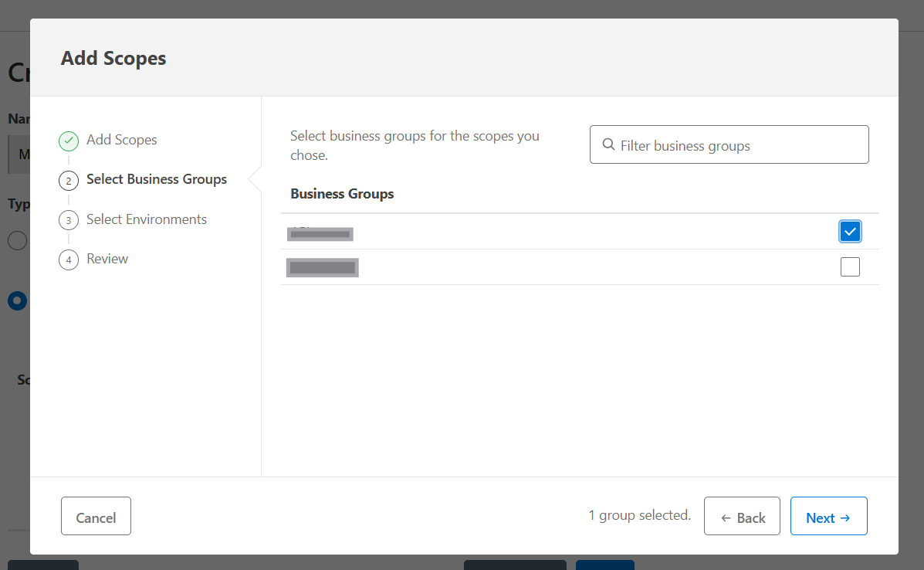Focus the Filter business groups search field

click(737, 145)
